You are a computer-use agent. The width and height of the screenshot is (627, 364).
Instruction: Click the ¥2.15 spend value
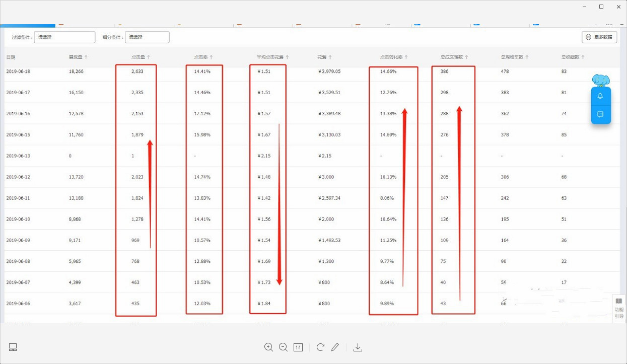tap(324, 156)
